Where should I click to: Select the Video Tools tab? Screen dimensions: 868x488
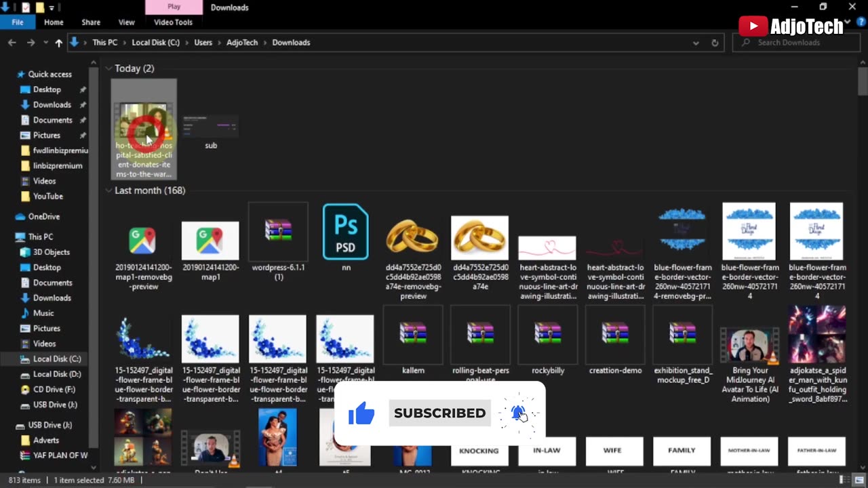coord(173,22)
